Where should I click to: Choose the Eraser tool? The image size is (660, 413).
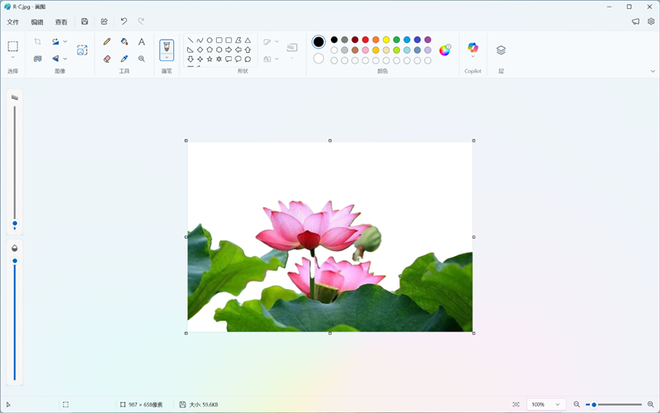107,59
